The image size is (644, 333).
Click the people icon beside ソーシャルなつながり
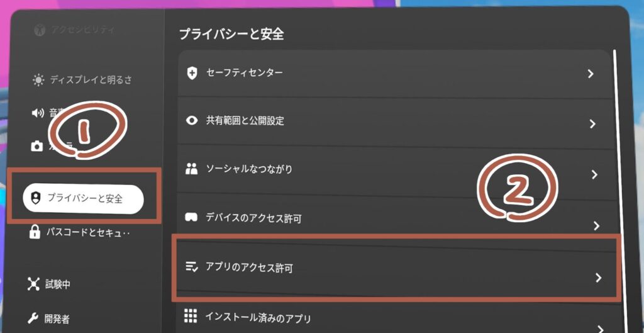pyautogui.click(x=192, y=169)
